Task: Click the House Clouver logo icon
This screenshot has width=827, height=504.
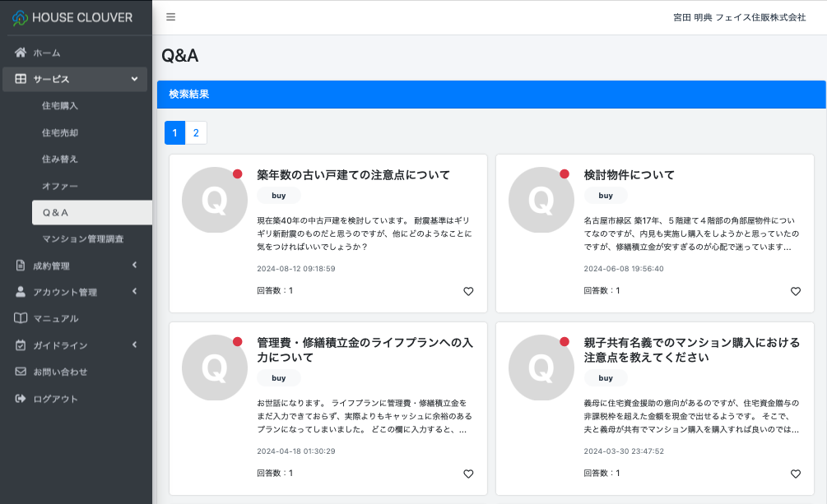Action: tap(20, 18)
